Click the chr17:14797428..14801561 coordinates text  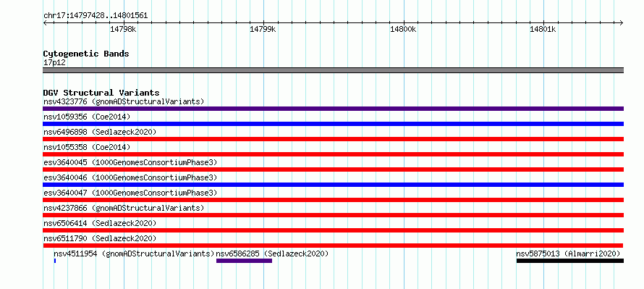click(x=96, y=16)
